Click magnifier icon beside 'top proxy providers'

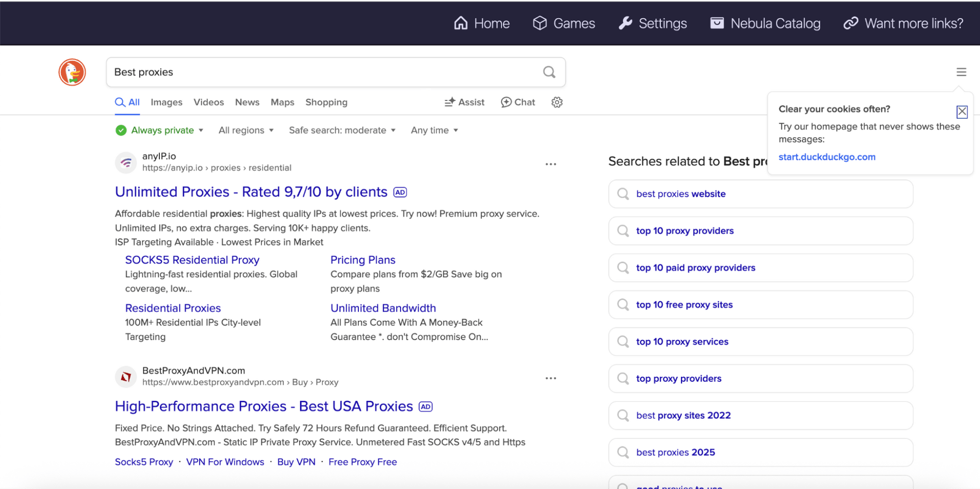(623, 378)
